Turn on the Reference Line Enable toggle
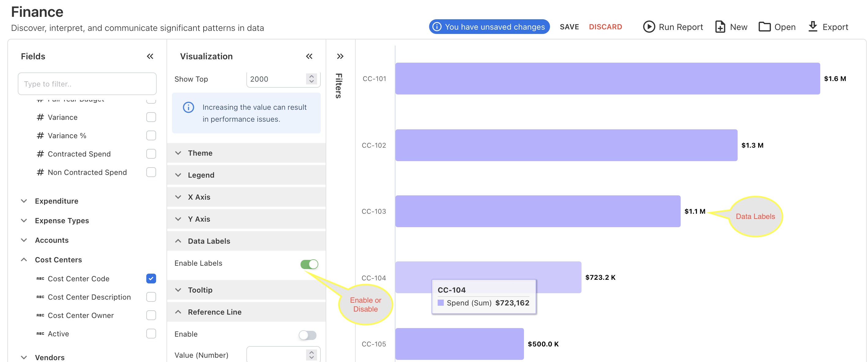Image resolution: width=868 pixels, height=362 pixels. (307, 335)
